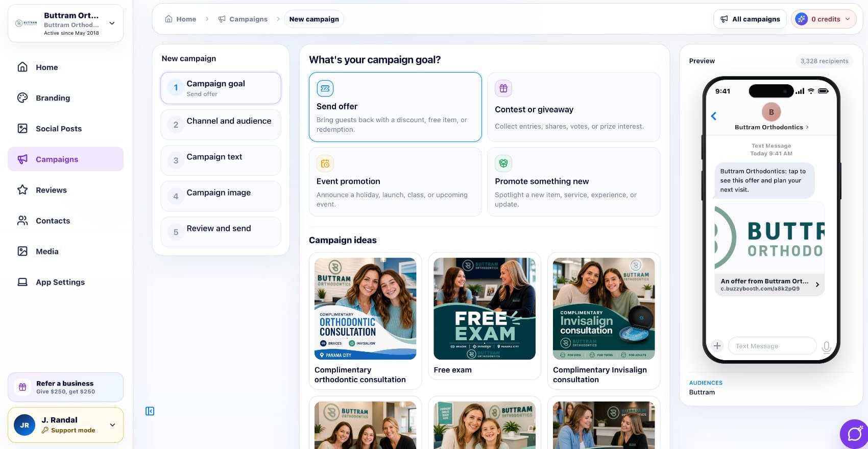Click the Branding palette icon
The image size is (868, 449).
(x=22, y=98)
